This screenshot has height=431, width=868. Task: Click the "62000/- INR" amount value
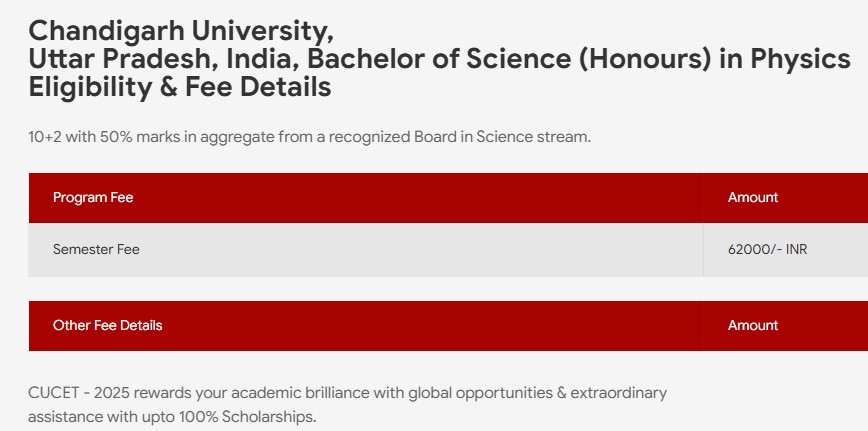pyautogui.click(x=767, y=249)
